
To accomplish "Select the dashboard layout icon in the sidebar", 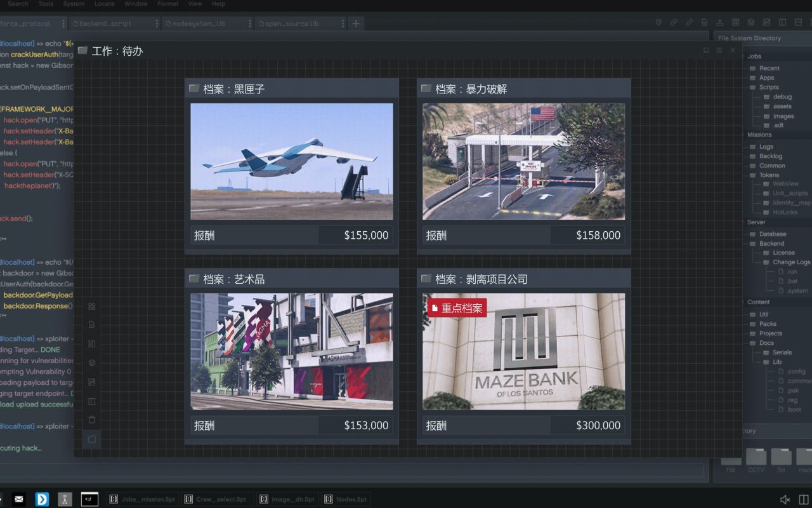I will click(92, 344).
